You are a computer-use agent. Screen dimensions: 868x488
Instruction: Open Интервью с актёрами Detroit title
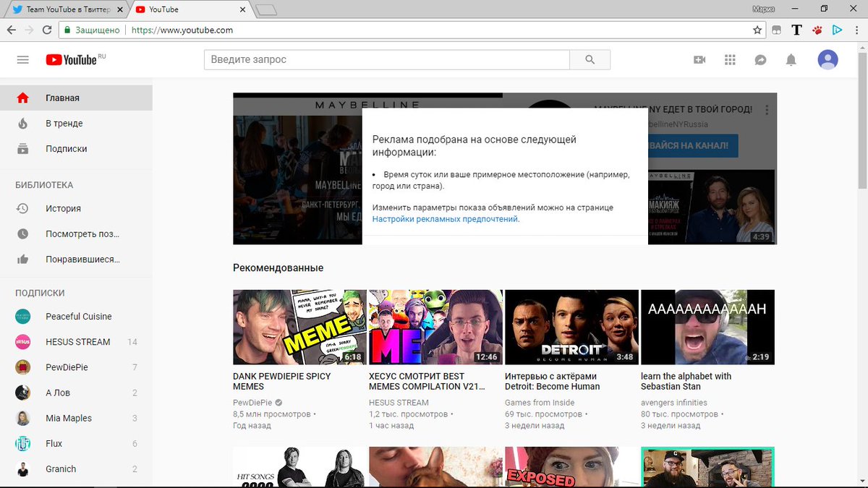(x=553, y=381)
